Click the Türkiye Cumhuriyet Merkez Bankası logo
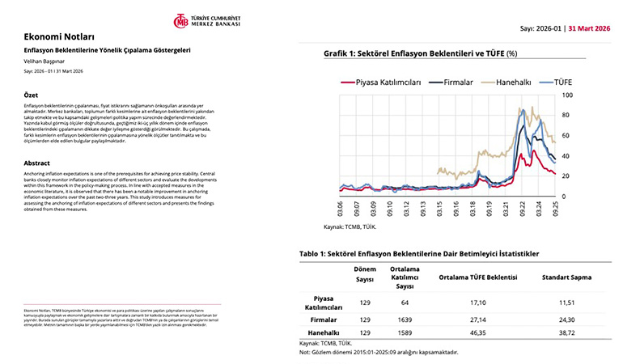 click(x=206, y=21)
